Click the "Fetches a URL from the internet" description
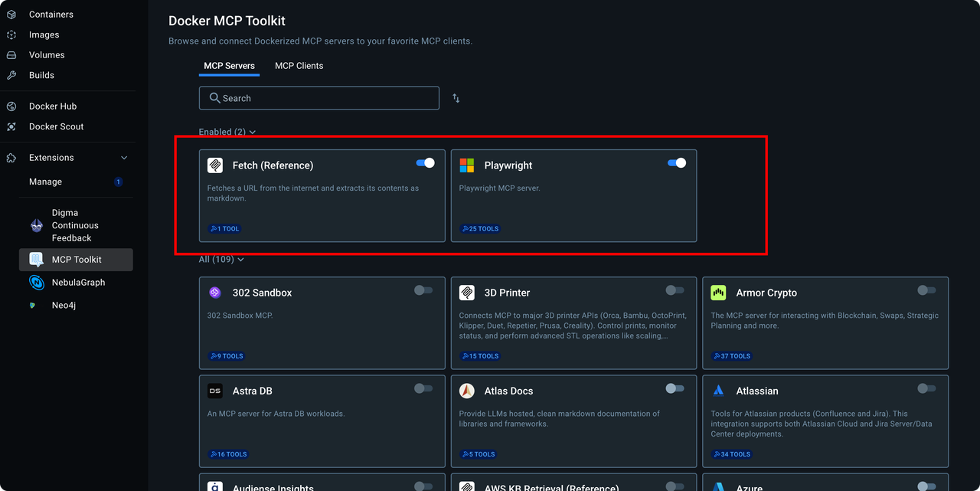This screenshot has height=491, width=980. (313, 193)
